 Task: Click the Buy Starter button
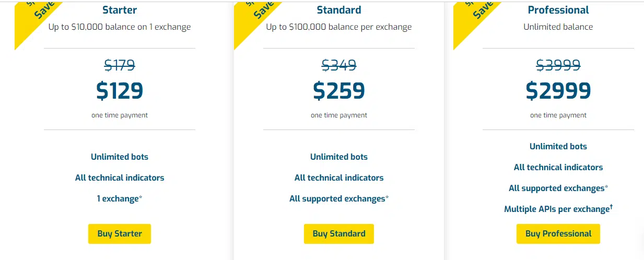pyautogui.click(x=120, y=234)
